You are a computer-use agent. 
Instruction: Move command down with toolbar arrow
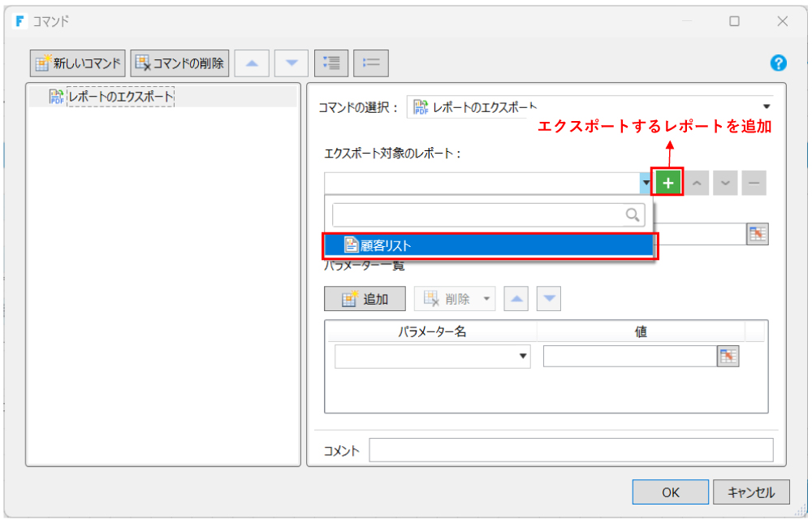pos(292,63)
